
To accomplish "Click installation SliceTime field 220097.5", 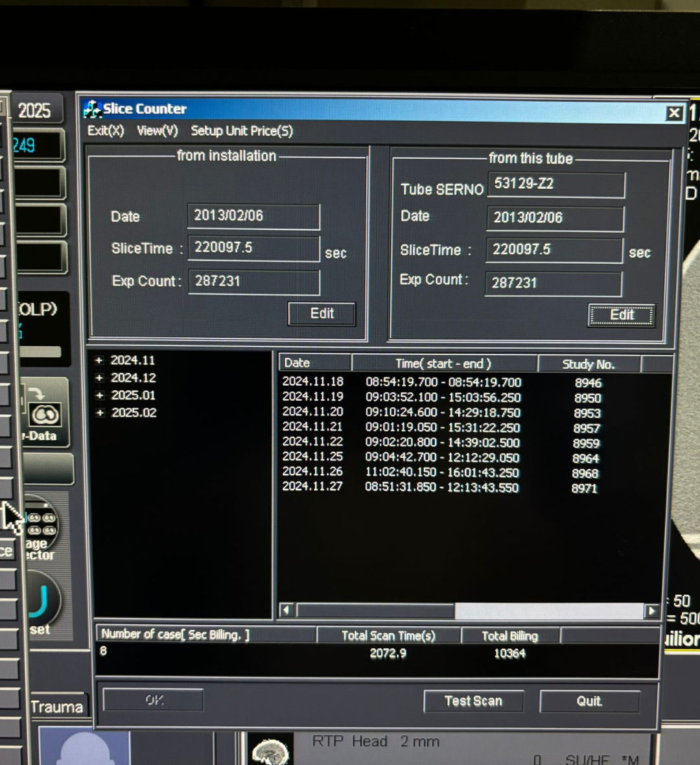I will click(x=253, y=248).
